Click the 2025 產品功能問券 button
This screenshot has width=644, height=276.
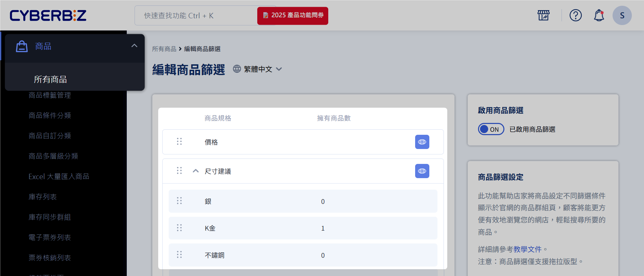pyautogui.click(x=293, y=16)
